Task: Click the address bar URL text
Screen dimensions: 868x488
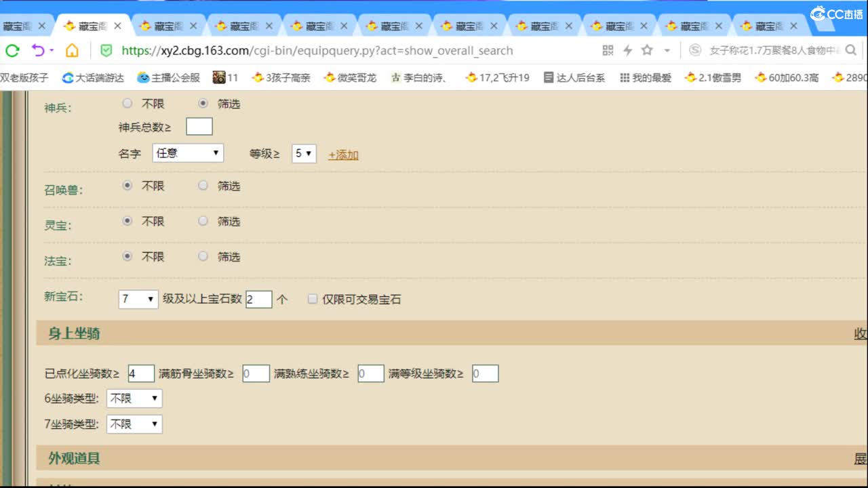Action: 317,50
